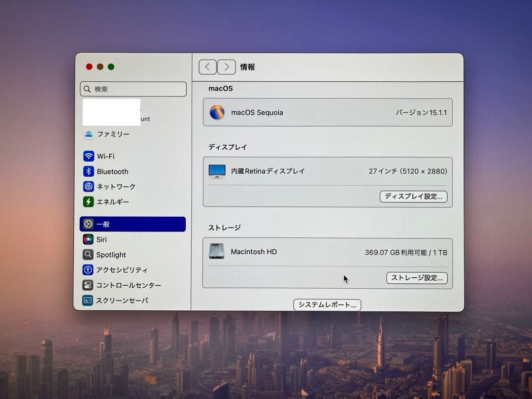Open システムレポート (System Report)

click(327, 304)
